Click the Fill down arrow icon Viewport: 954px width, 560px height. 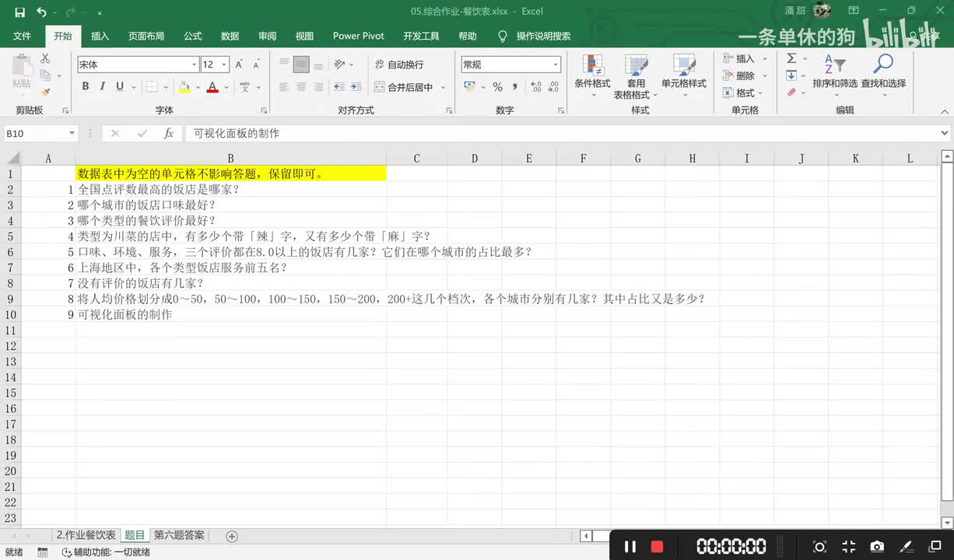tap(791, 75)
